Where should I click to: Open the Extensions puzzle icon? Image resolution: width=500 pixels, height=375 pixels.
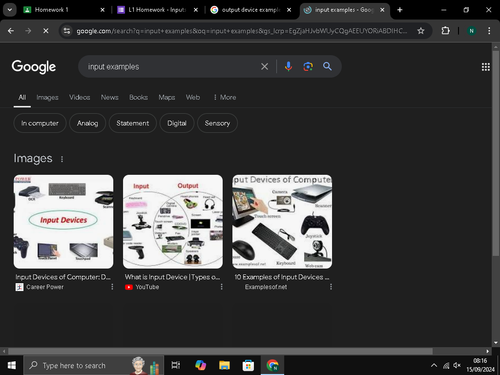446,31
